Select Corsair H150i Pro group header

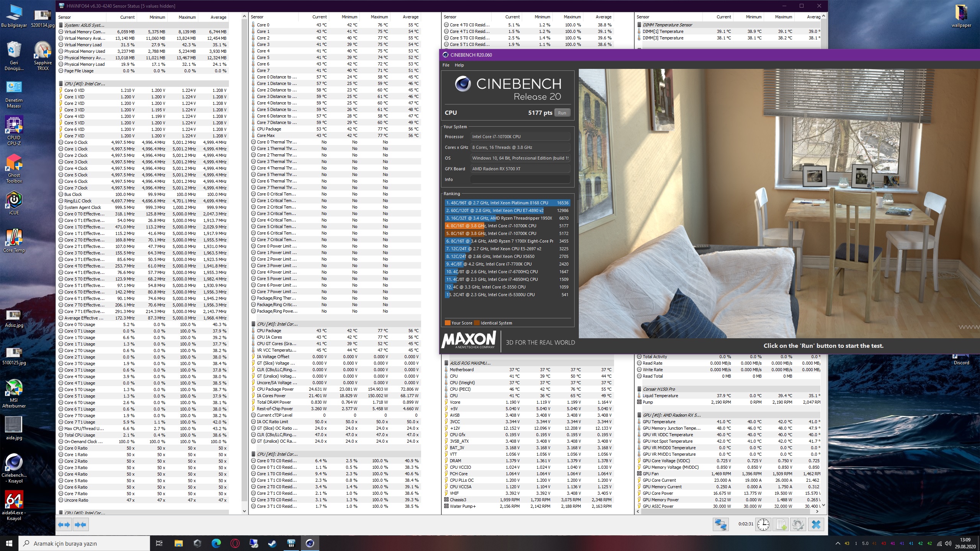[x=728, y=389]
